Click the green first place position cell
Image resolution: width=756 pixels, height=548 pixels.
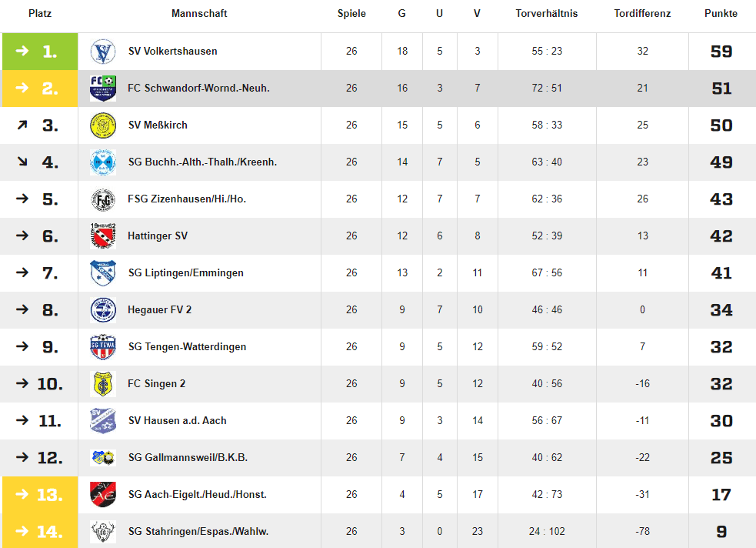pyautogui.click(x=40, y=52)
